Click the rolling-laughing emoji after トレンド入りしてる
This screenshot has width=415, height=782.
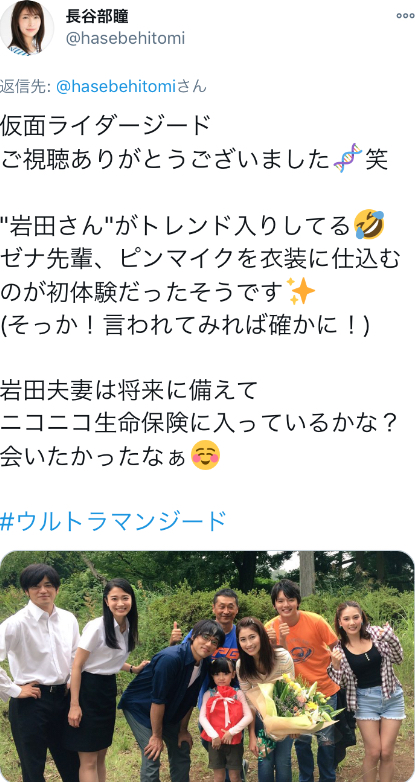click(369, 224)
